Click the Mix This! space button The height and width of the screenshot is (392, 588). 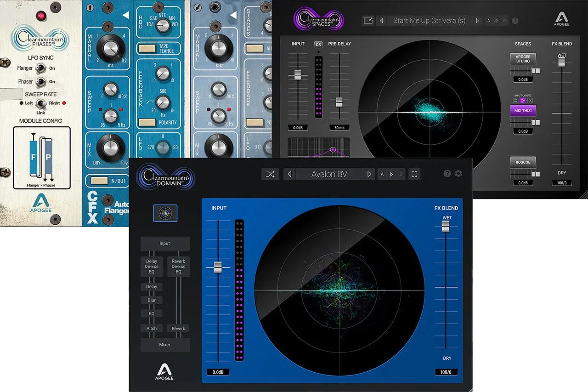[523, 111]
